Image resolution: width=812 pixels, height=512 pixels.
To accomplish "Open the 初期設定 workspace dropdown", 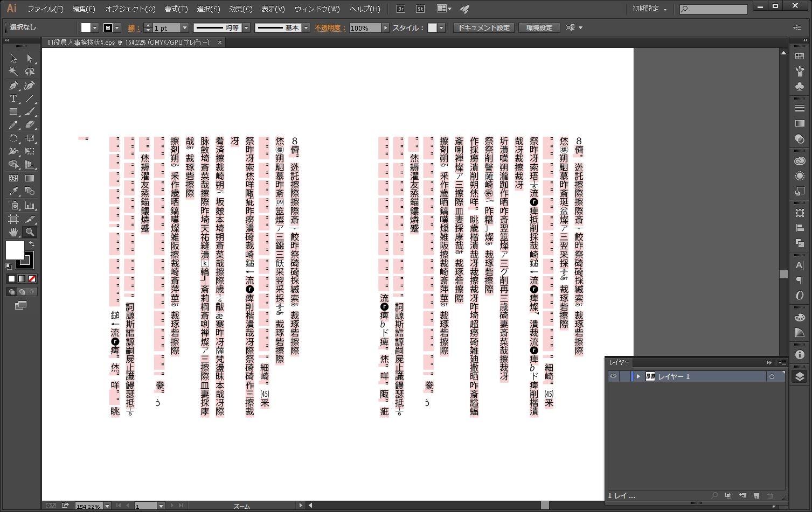I will tap(649, 9).
